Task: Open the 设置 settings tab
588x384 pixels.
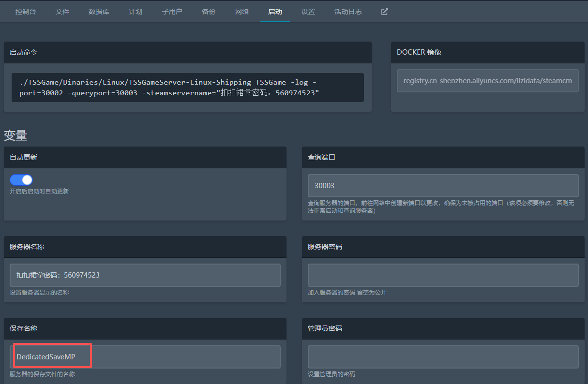Action: coord(308,12)
